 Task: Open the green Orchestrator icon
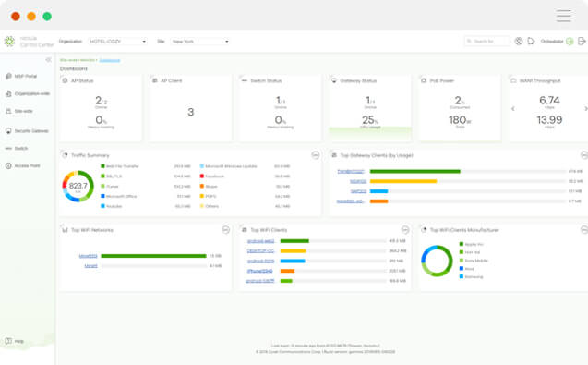570,41
